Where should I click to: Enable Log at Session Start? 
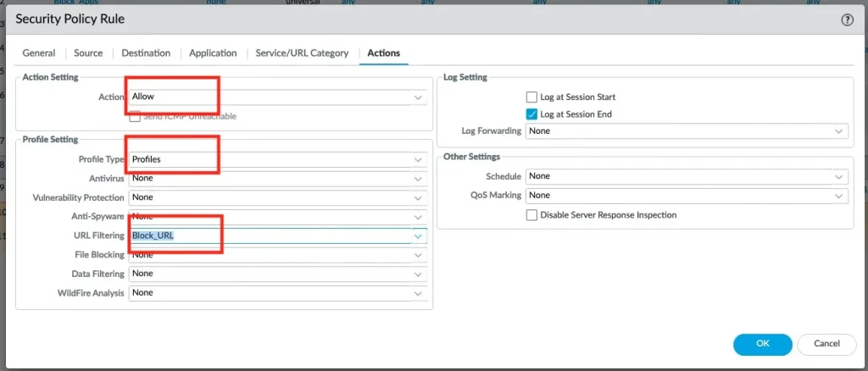pyautogui.click(x=532, y=97)
